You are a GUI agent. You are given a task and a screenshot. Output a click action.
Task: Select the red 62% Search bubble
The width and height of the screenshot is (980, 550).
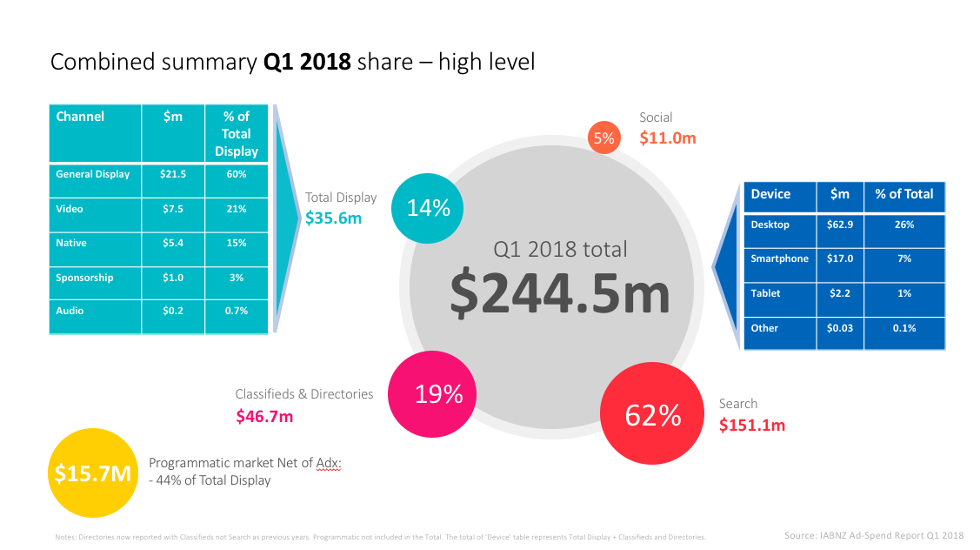pos(652,413)
